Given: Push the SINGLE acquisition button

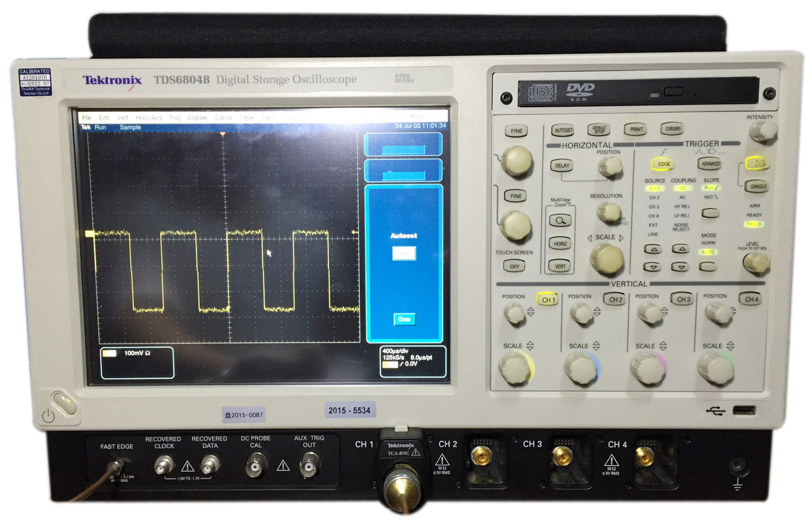Looking at the screenshot, I should (x=757, y=186).
